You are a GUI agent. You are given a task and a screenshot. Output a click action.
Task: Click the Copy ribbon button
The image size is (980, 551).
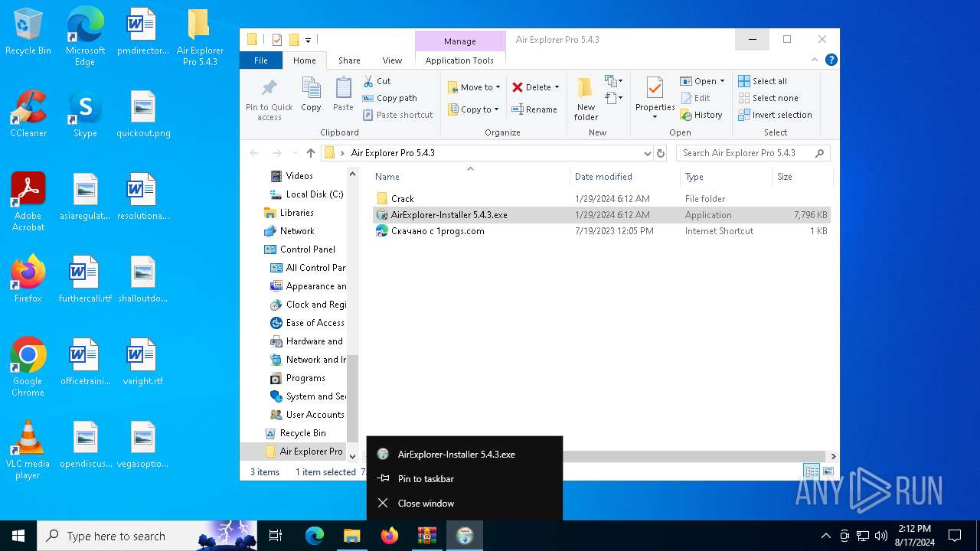coord(311,95)
